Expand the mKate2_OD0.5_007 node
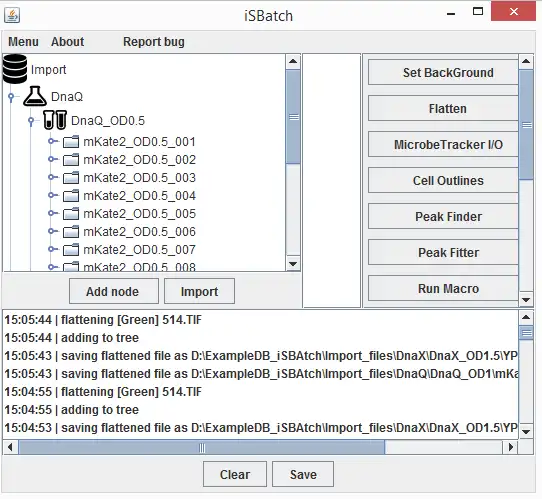This screenshot has height=499, width=542. coord(52,249)
